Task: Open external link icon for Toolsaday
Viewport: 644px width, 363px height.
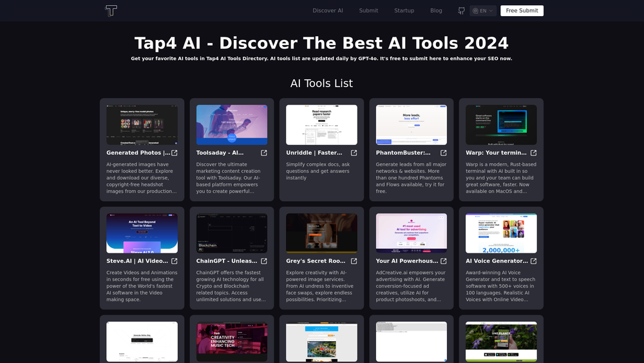Action: pyautogui.click(x=264, y=153)
